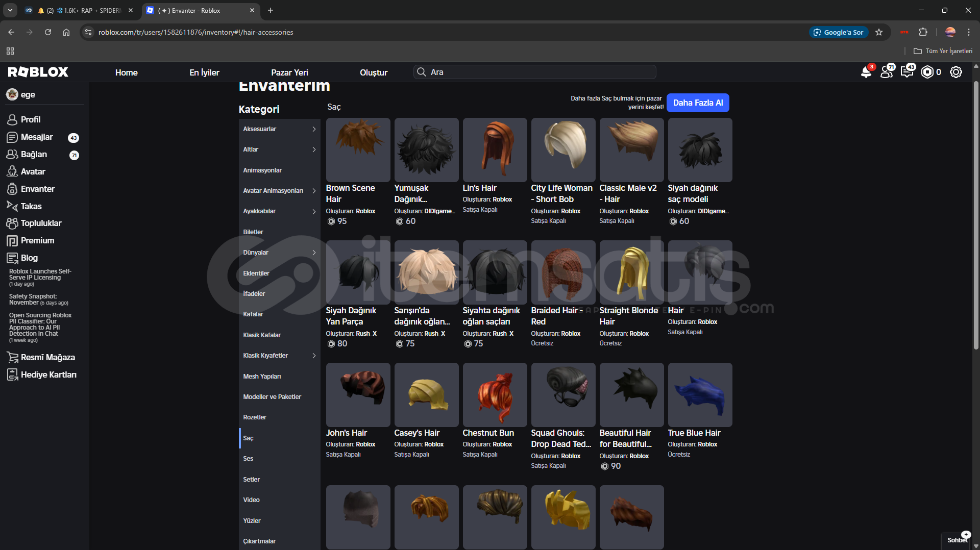Click the friends requests icon in header
Screen dimensions: 980x550
887,72
